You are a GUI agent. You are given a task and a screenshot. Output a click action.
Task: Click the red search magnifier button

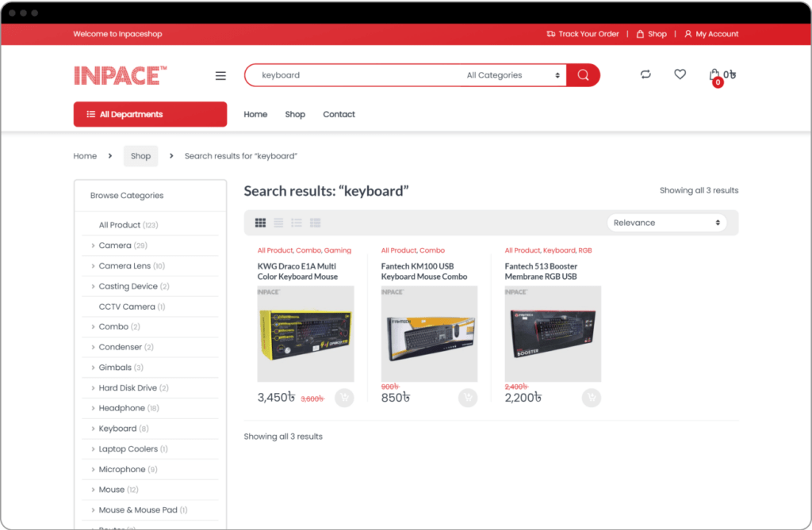(x=583, y=74)
